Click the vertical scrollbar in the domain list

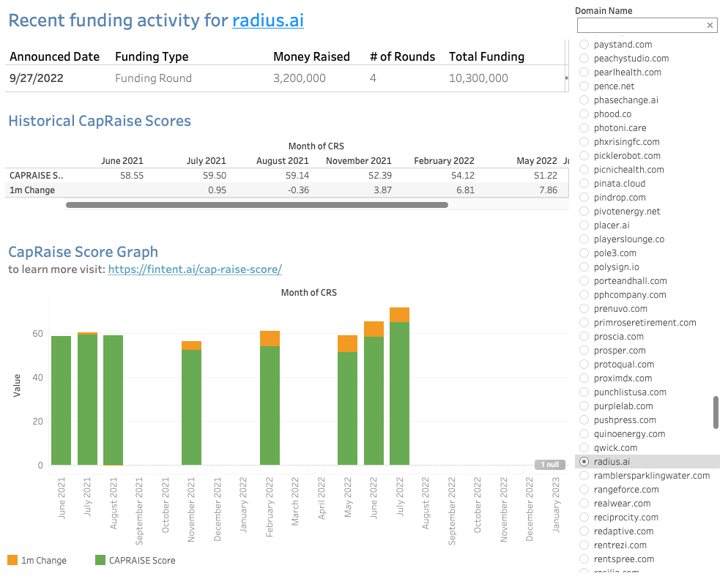click(716, 412)
